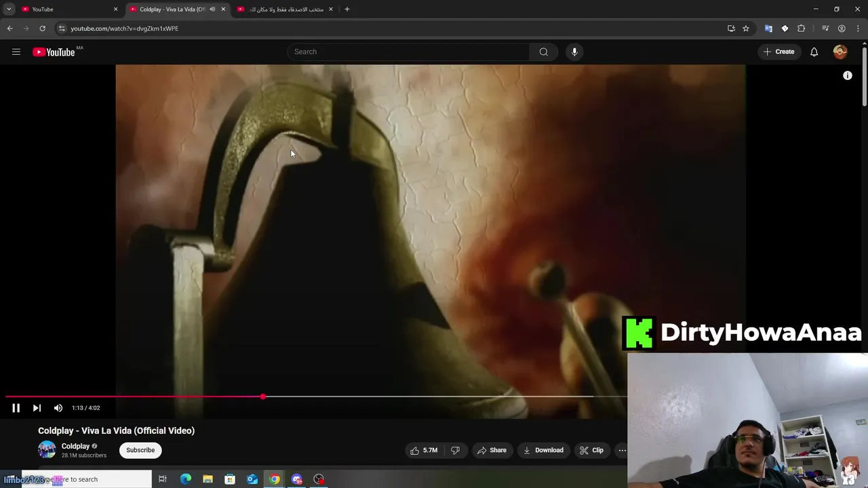Mute the Coldplay tab via speaker icon

(212, 9)
